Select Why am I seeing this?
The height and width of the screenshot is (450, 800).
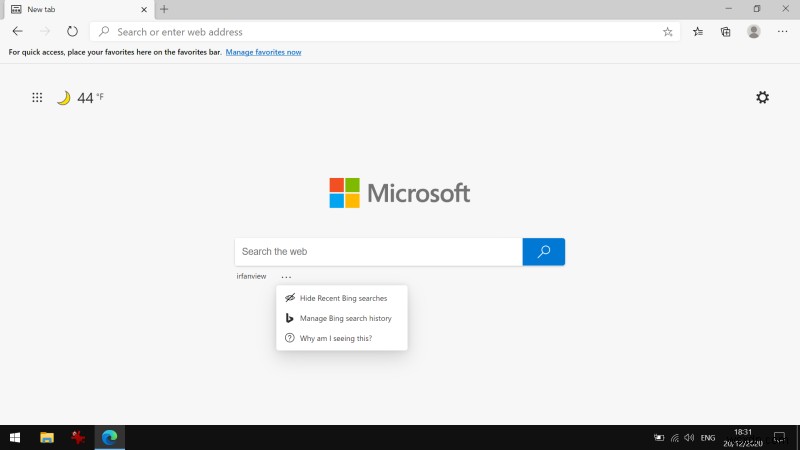(342, 338)
